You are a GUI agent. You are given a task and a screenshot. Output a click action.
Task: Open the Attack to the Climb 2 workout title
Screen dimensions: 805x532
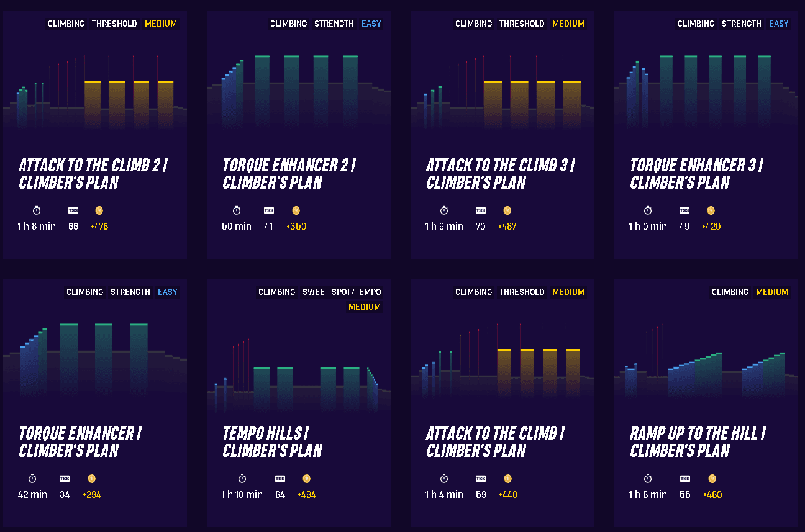click(93, 174)
